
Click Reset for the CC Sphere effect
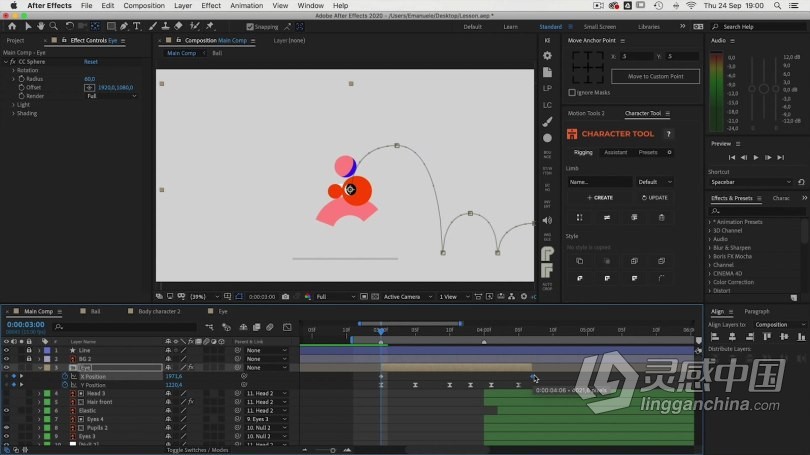coord(90,61)
